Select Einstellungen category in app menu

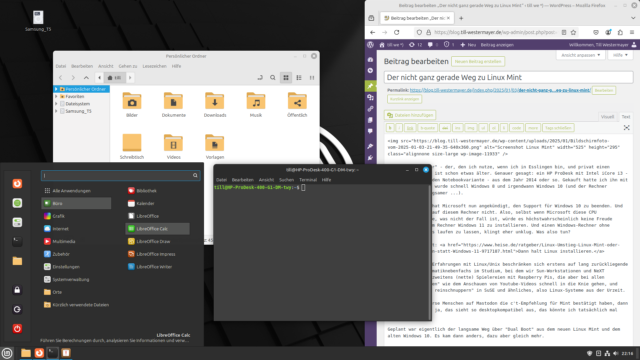click(76, 267)
